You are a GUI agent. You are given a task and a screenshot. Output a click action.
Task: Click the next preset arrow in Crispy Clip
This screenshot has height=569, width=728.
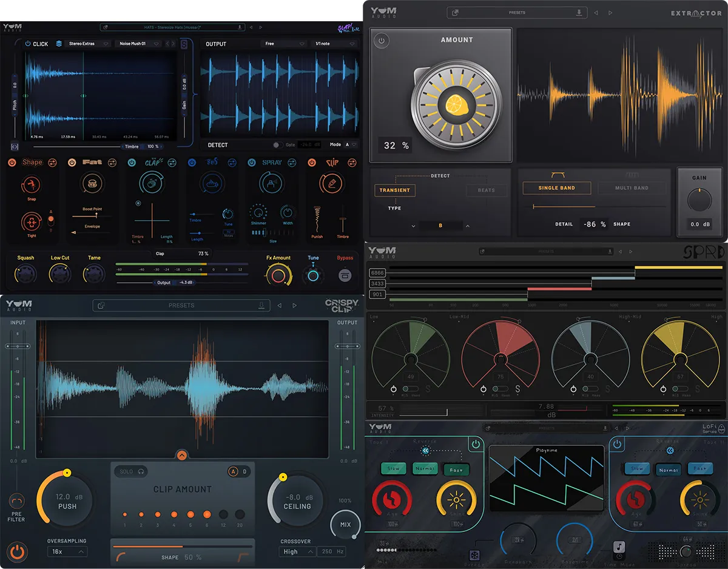[295, 305]
